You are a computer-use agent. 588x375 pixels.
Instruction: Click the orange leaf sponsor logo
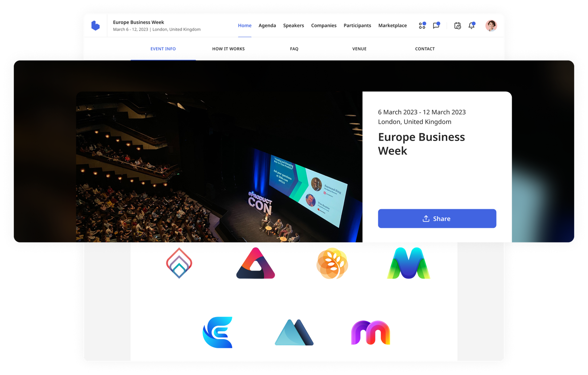[332, 263]
